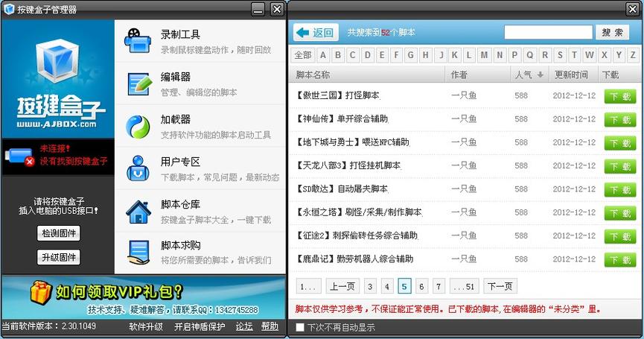
Task: Open 脚本仓库 menu entry text
Action: point(180,204)
